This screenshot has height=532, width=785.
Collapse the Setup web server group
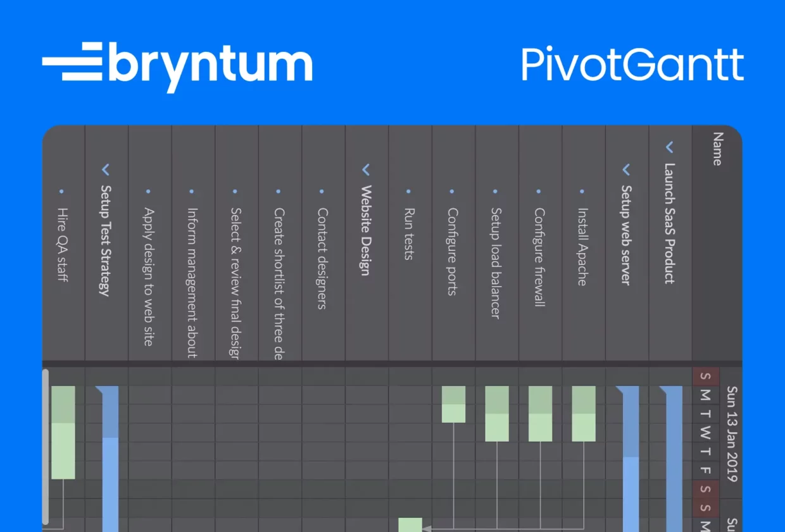[x=626, y=170]
